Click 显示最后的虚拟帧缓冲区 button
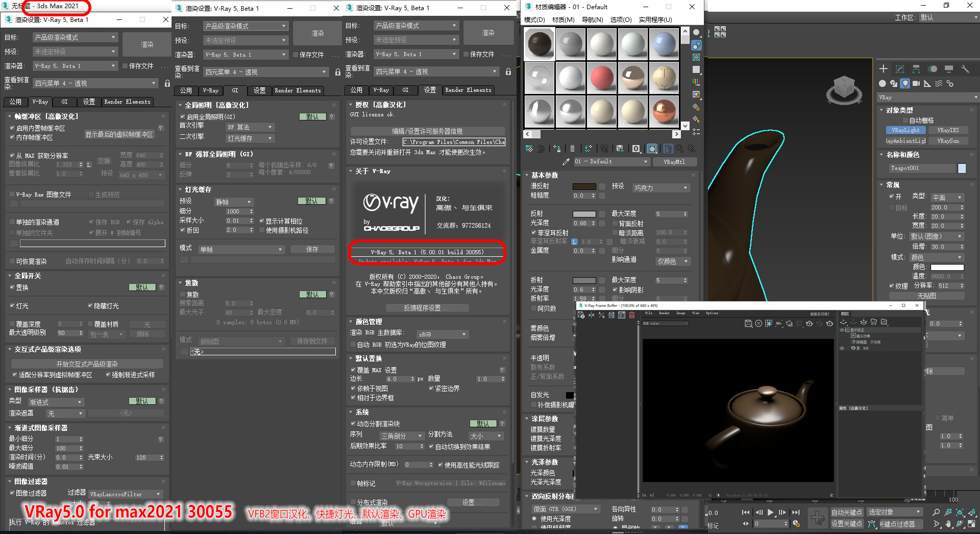The height and width of the screenshot is (534, 980). 119,134
